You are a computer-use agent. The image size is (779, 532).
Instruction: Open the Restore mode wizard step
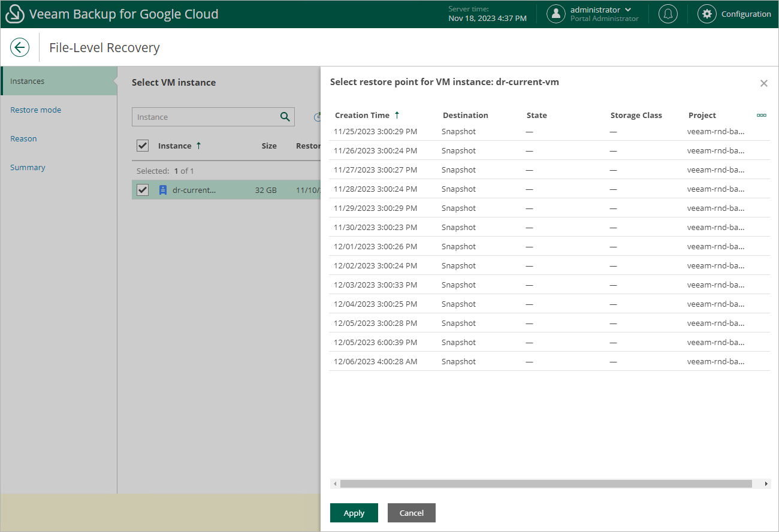pos(36,110)
